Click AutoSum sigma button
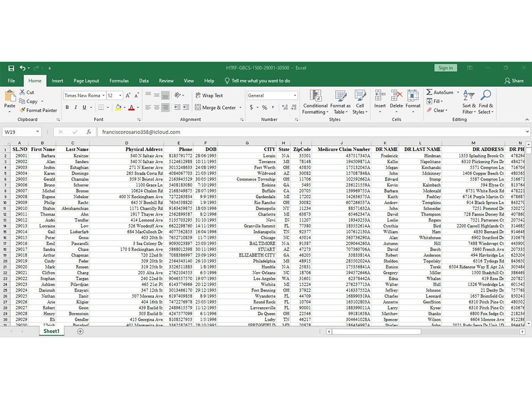Viewport: 532px width, 399px height. (440, 92)
